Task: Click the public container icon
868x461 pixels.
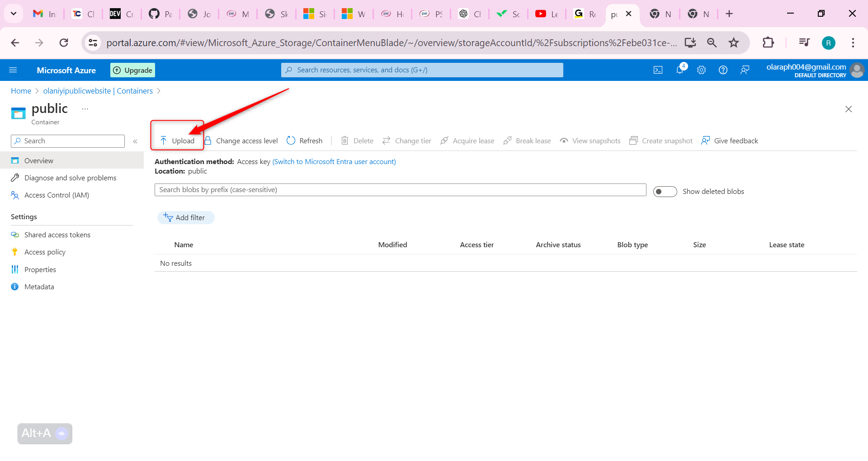Action: coord(19,113)
